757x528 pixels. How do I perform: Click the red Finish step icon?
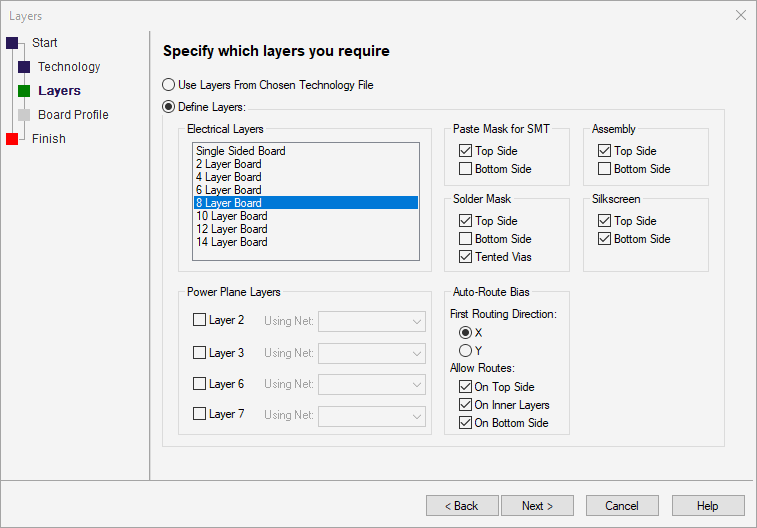pyautogui.click(x=12, y=139)
